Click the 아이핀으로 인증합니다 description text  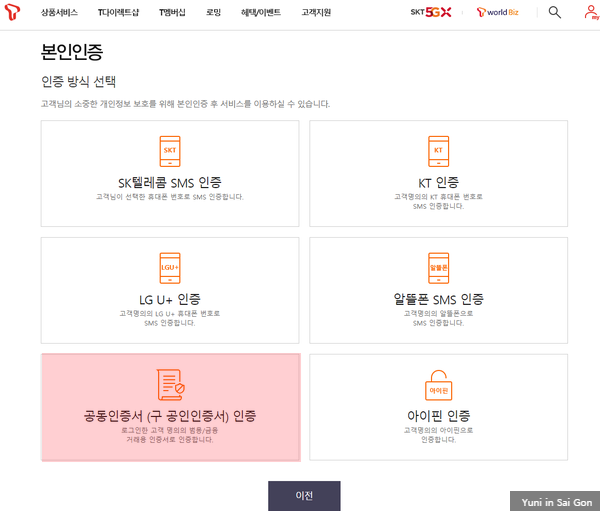point(439,435)
